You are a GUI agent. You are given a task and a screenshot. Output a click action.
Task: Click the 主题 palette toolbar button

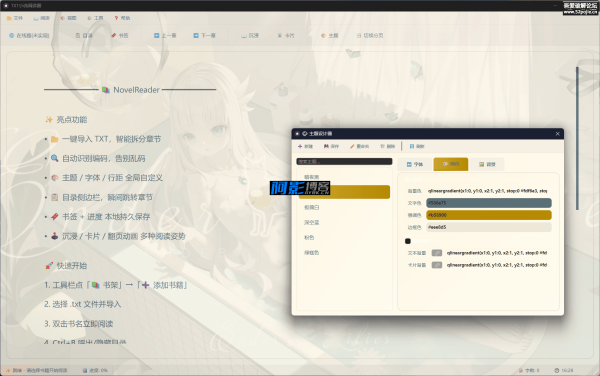point(329,36)
